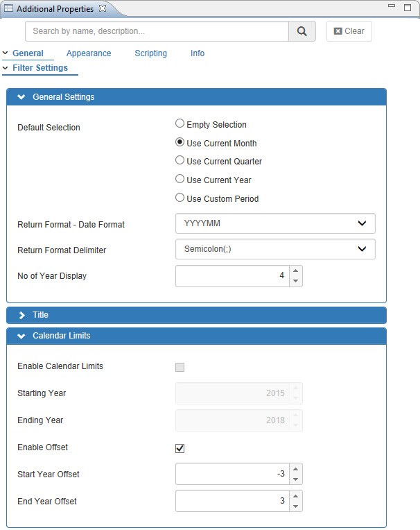The height and width of the screenshot is (530, 420).
Task: Choose Use Current Quarter option
Action: click(180, 161)
